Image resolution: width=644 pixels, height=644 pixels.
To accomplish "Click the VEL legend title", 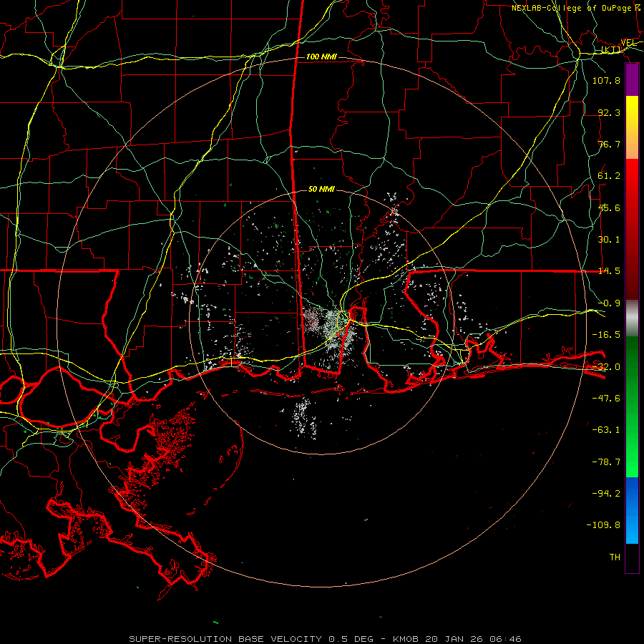I will click(628, 43).
